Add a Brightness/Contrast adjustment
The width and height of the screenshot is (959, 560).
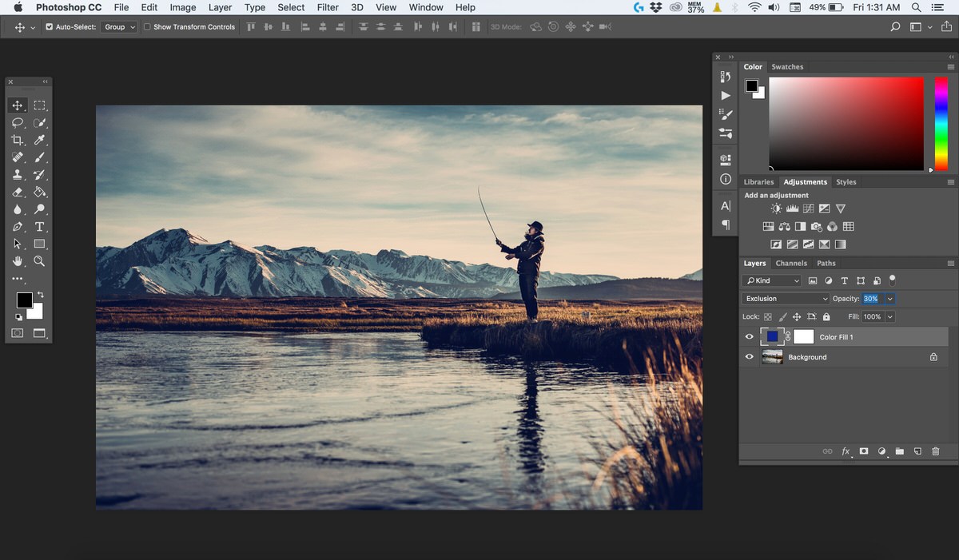(776, 209)
